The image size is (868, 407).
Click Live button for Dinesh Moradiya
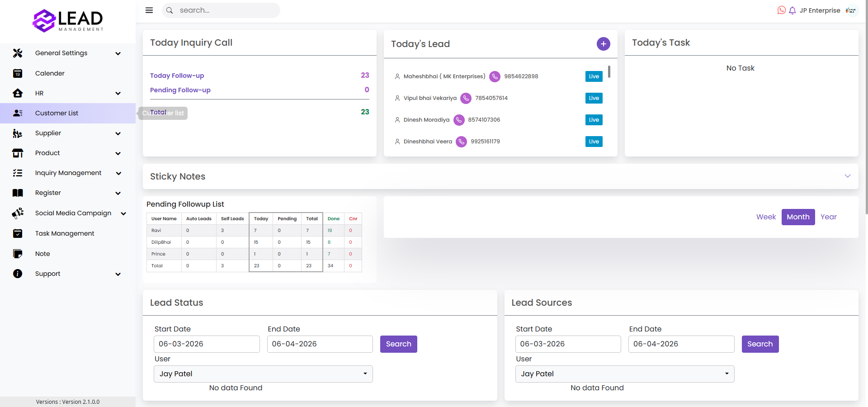(x=594, y=120)
